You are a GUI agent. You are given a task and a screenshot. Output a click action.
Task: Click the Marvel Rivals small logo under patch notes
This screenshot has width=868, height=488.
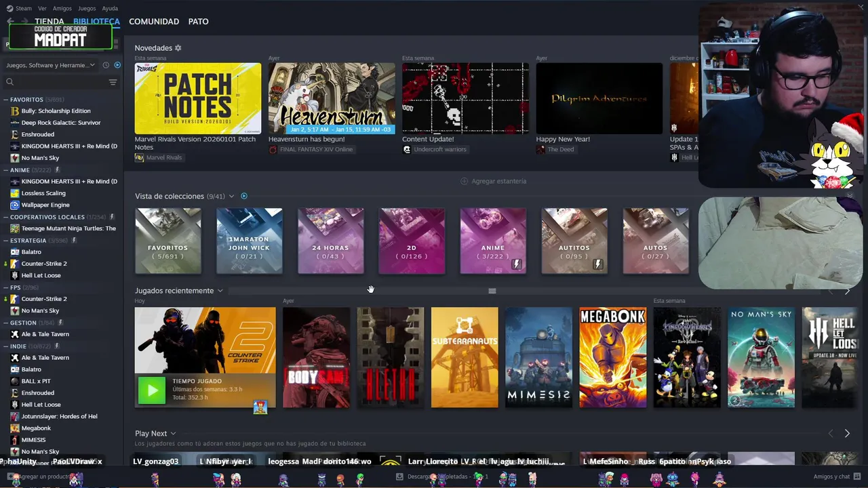pos(139,157)
